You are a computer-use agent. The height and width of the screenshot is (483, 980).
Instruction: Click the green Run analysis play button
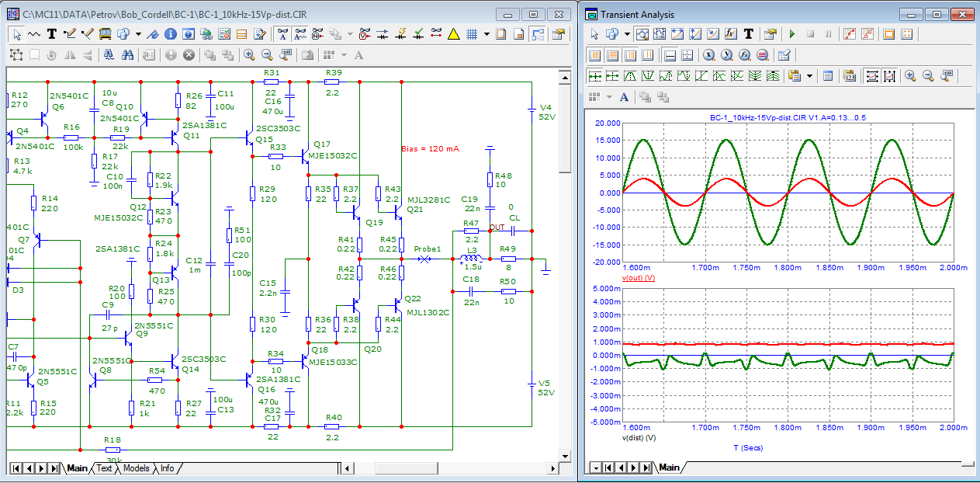tap(792, 34)
